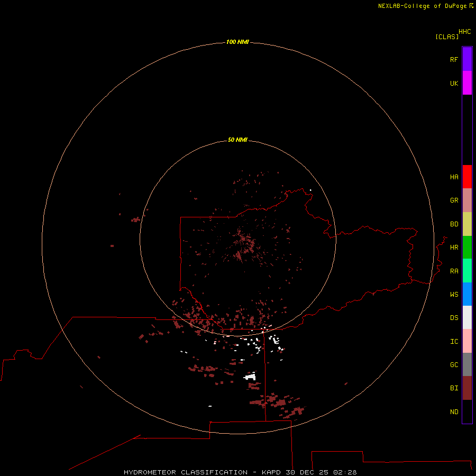Click the [CLAS] units label
This screenshot has width=476, height=476.
pyautogui.click(x=447, y=36)
